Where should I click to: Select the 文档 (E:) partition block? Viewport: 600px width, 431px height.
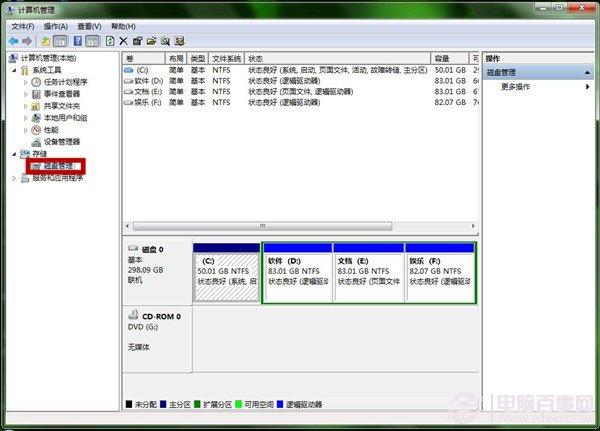click(x=368, y=273)
